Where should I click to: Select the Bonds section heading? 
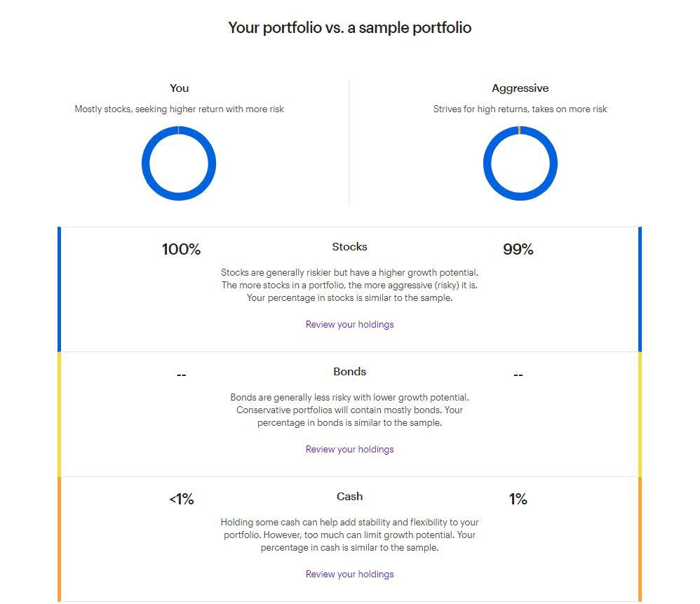[x=349, y=372]
